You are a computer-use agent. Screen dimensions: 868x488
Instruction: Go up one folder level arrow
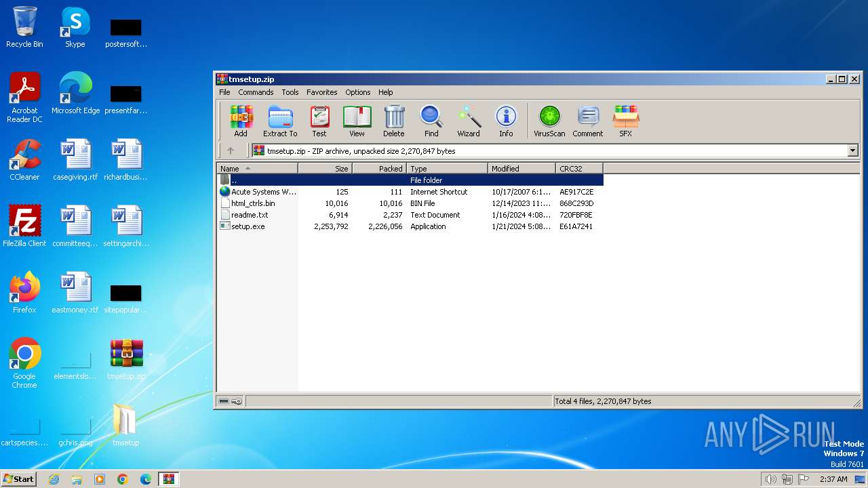point(230,150)
